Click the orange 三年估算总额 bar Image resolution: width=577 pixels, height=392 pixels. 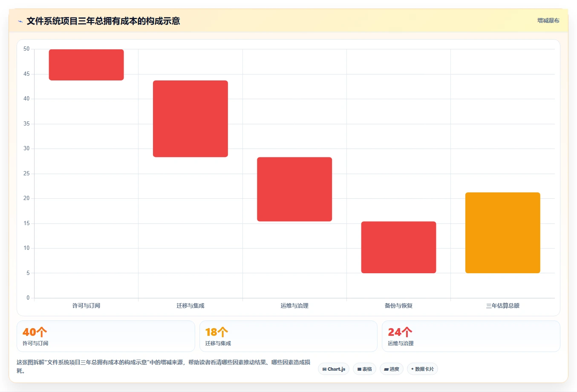click(503, 233)
